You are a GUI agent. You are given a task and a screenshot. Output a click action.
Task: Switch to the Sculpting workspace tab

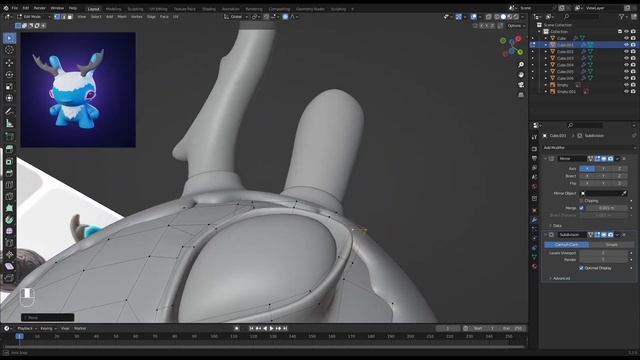point(135,9)
